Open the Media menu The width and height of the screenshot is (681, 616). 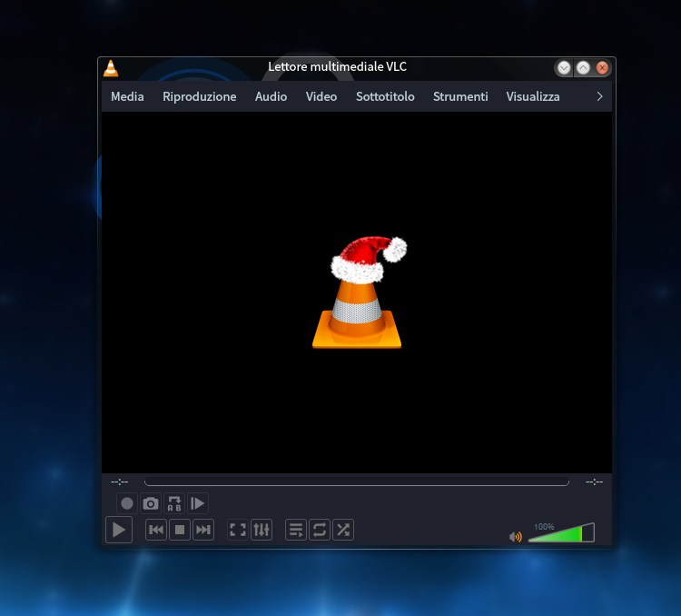(x=127, y=96)
